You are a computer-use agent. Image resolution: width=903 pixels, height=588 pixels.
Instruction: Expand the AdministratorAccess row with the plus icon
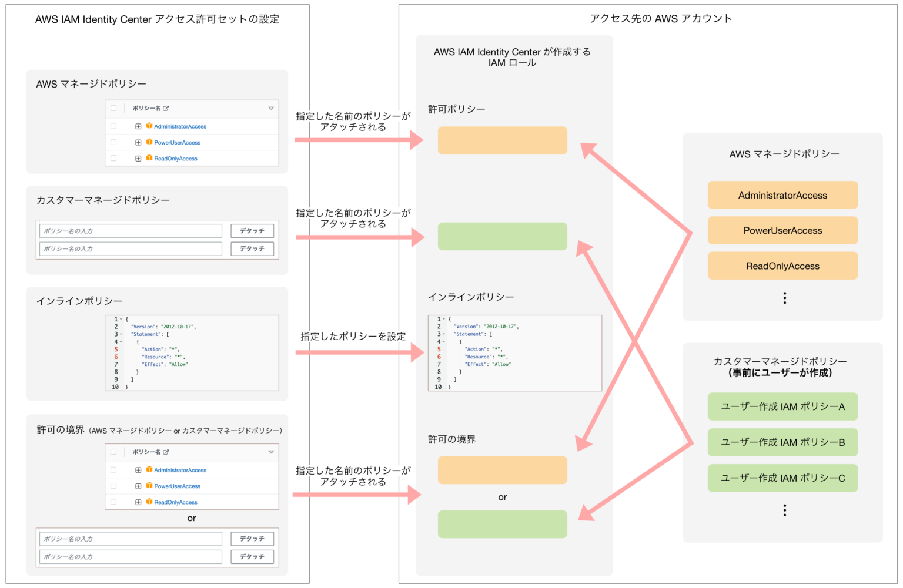click(139, 126)
